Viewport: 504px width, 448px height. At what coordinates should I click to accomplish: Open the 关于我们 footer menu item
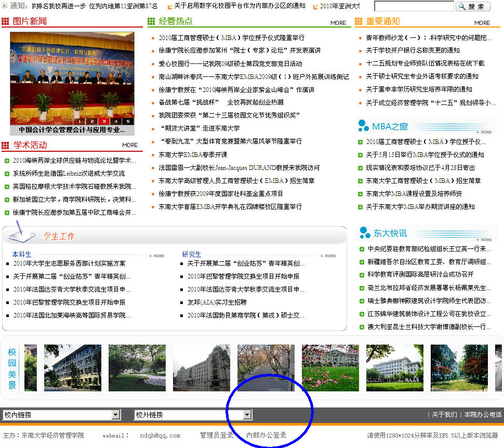[444, 415]
